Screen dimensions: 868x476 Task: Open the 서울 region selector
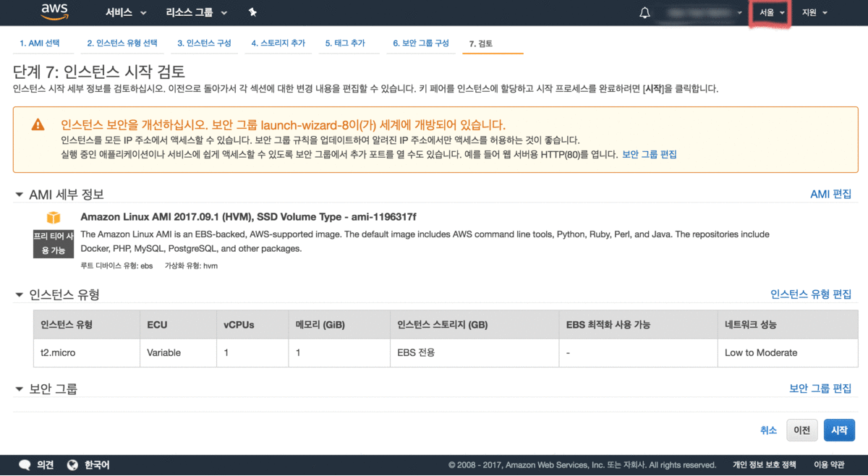coord(771,12)
